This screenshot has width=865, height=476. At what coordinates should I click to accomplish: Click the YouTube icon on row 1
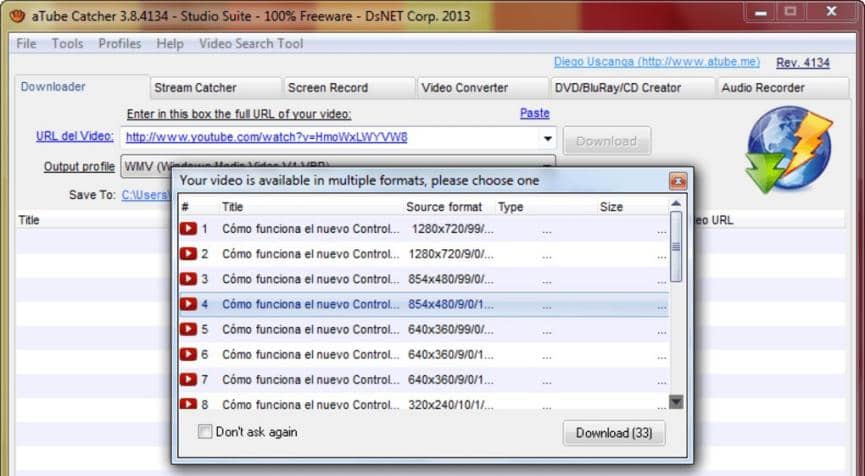pos(188,228)
